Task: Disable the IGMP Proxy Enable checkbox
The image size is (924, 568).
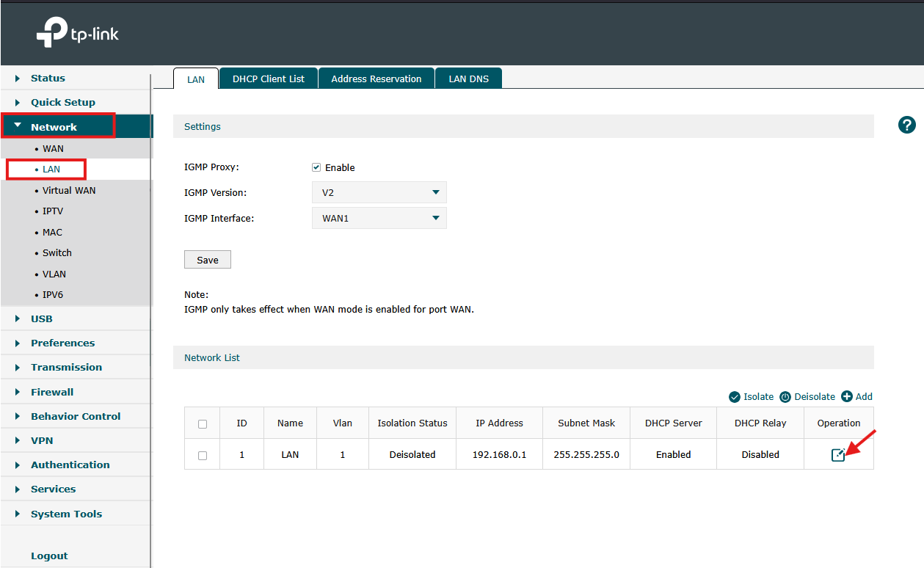Action: point(316,167)
